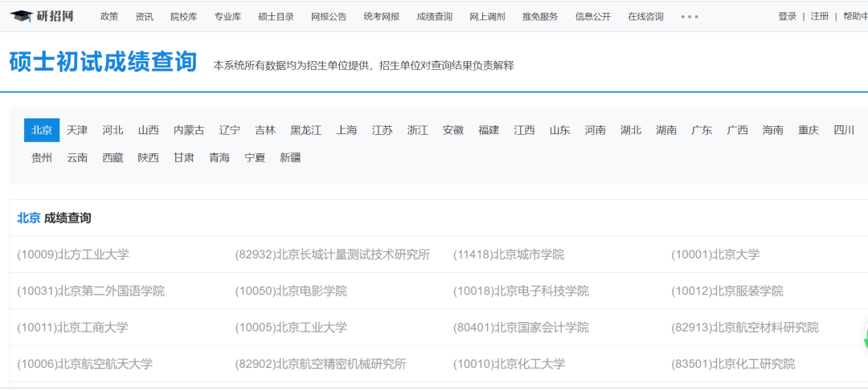868x391 pixels.
Task: Select 成绩查询 in the top bar
Action: [434, 17]
